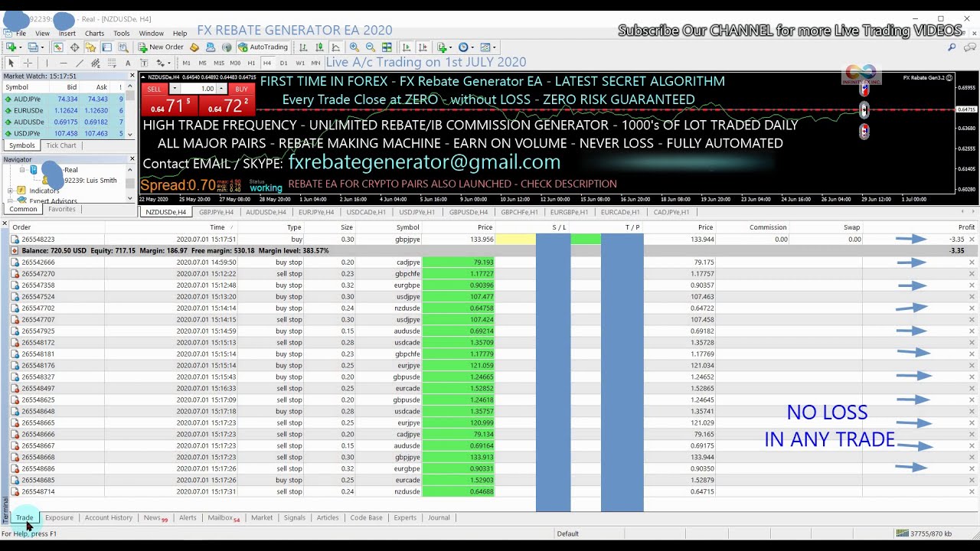Select the arrow cursor tool
This screenshot has height=551, width=980.
[x=11, y=63]
